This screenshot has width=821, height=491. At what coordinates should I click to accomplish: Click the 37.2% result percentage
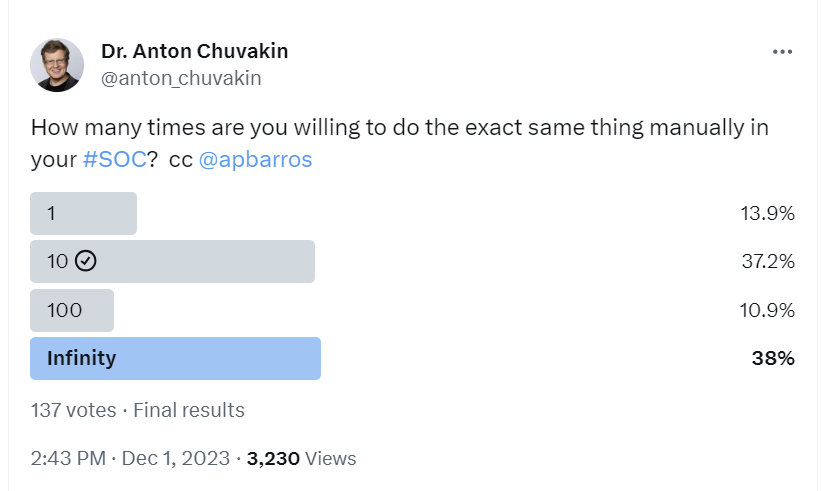[768, 261]
